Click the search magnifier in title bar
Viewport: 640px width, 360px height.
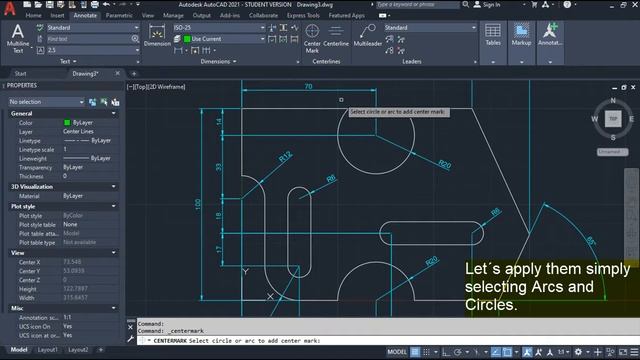coord(465,4)
